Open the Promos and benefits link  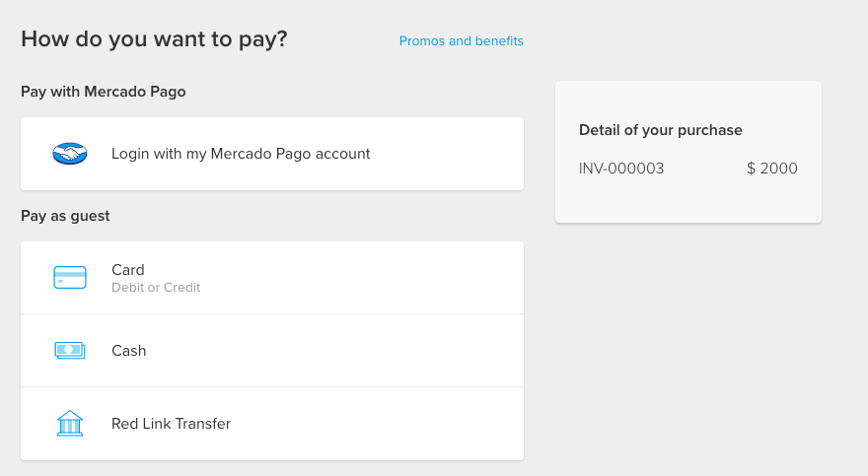(x=461, y=41)
